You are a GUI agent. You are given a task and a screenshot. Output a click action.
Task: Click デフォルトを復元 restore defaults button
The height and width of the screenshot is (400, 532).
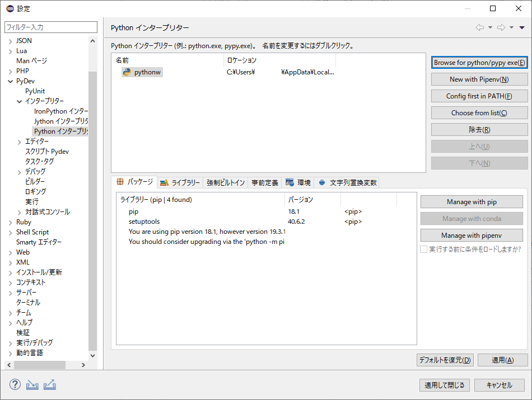[x=445, y=360]
